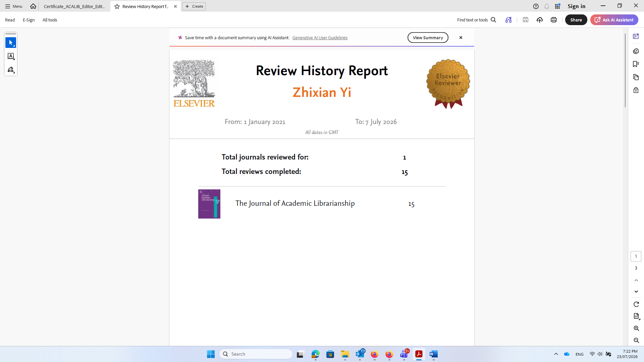Show hidden system tray icons
The image size is (644, 362).
click(556, 354)
